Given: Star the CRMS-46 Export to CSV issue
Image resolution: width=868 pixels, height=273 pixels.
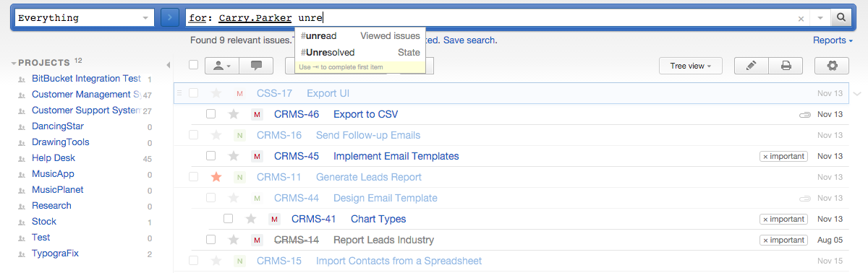Looking at the screenshot, I should pyautogui.click(x=234, y=114).
